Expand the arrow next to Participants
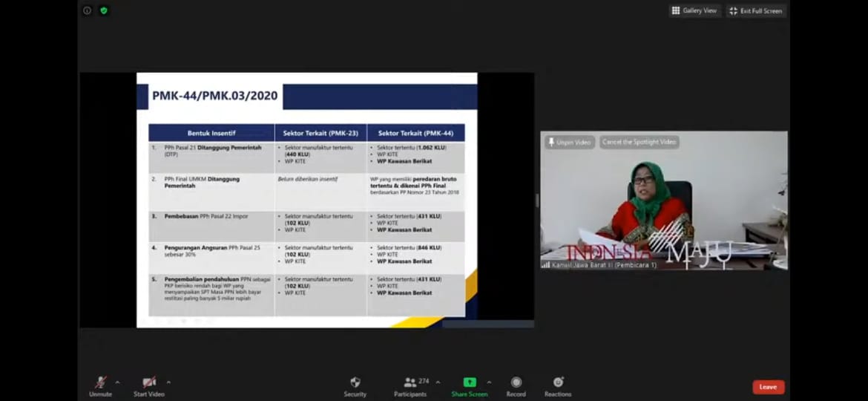Screen dimensions: 868x401 (438, 382)
